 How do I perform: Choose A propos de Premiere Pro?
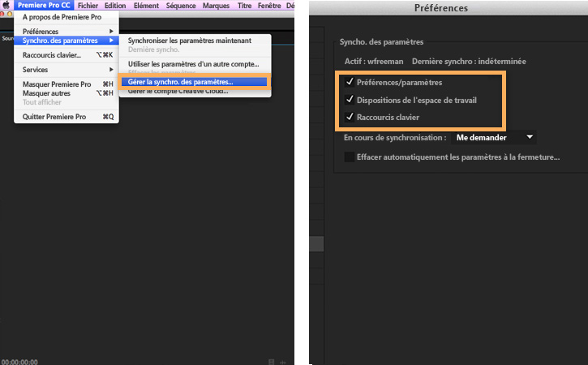point(67,17)
